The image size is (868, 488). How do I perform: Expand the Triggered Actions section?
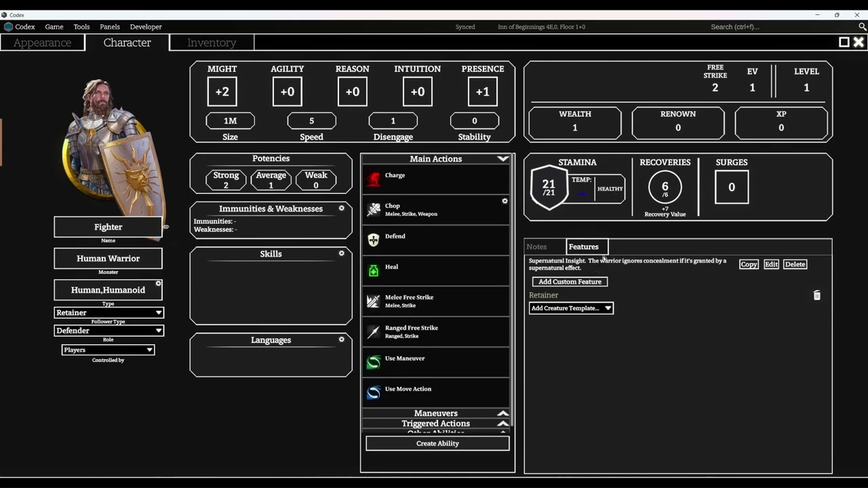[502, 424]
